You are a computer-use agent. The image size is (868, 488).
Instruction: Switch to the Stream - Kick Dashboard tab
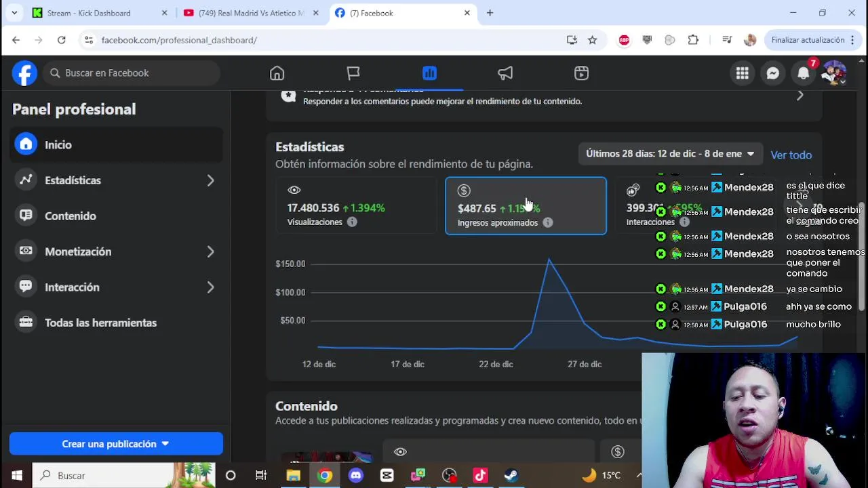(98, 13)
